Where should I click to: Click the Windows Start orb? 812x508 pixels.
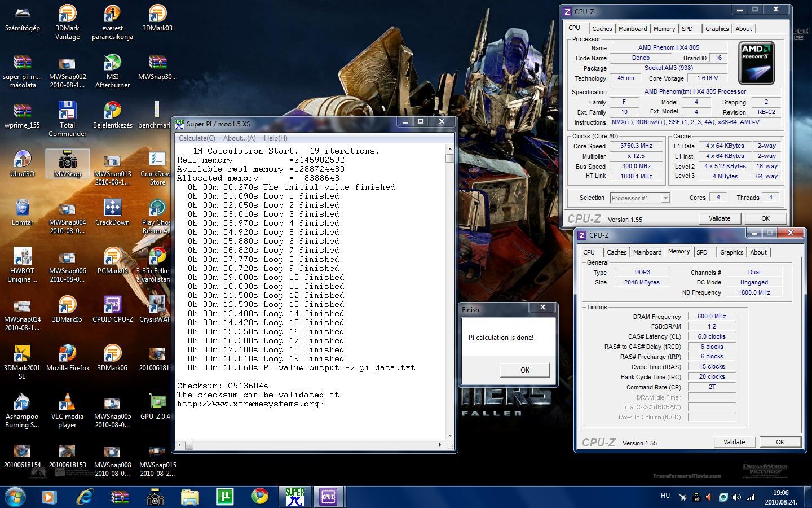(x=15, y=497)
